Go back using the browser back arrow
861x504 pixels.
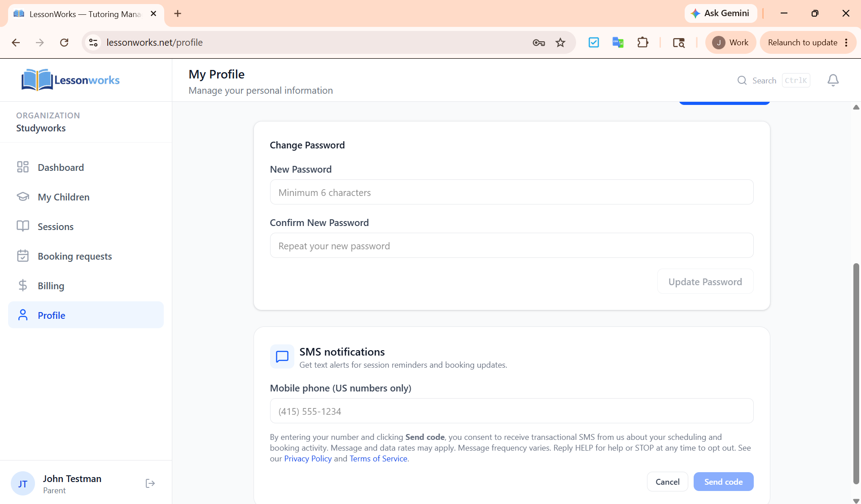pyautogui.click(x=16, y=43)
